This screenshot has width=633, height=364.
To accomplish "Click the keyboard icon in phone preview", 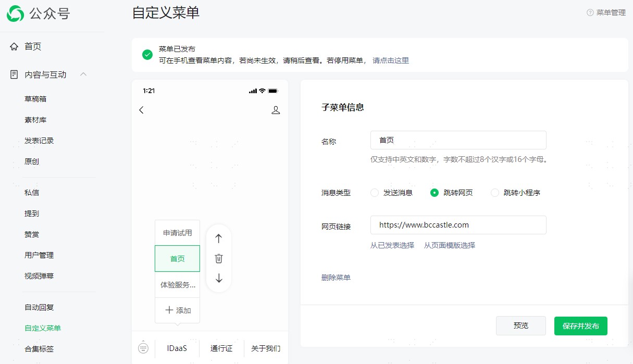I will point(143,347).
